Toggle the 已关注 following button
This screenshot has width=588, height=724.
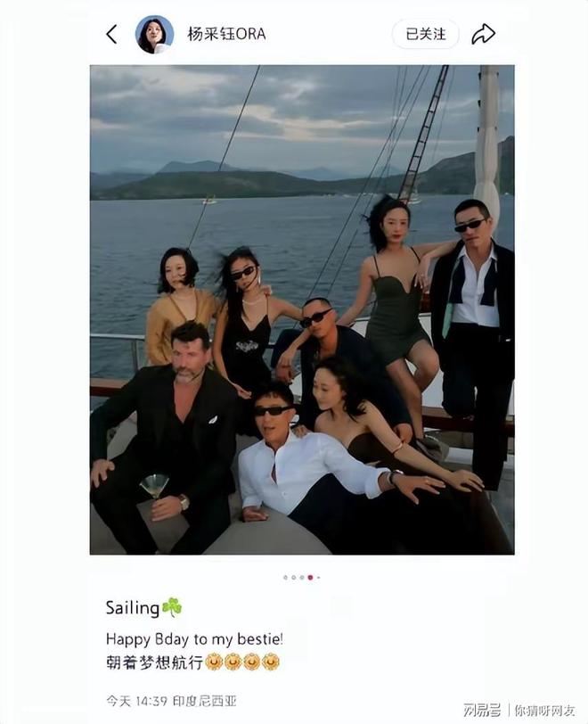426,34
